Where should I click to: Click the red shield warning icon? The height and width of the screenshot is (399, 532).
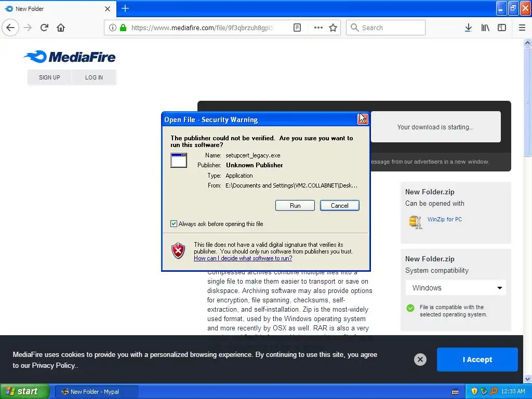tap(178, 251)
